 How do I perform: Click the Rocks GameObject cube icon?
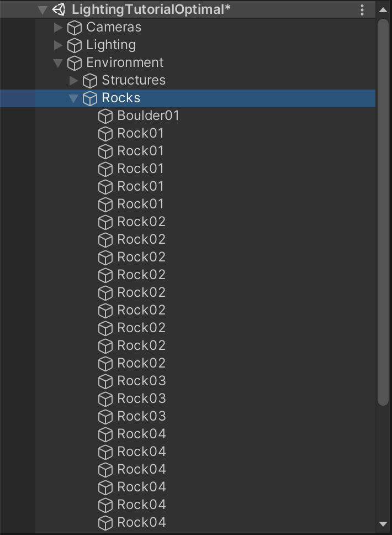[x=90, y=98]
